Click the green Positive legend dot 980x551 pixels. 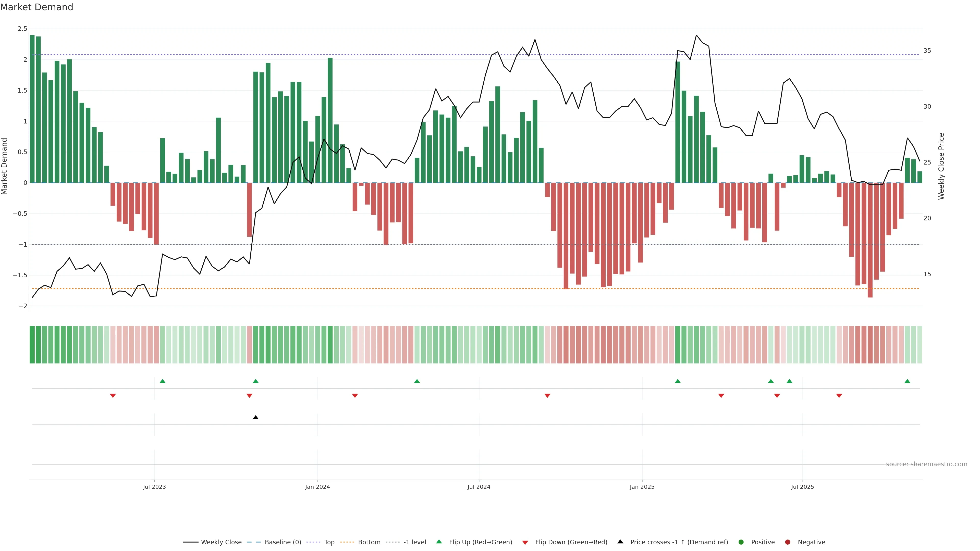(741, 542)
